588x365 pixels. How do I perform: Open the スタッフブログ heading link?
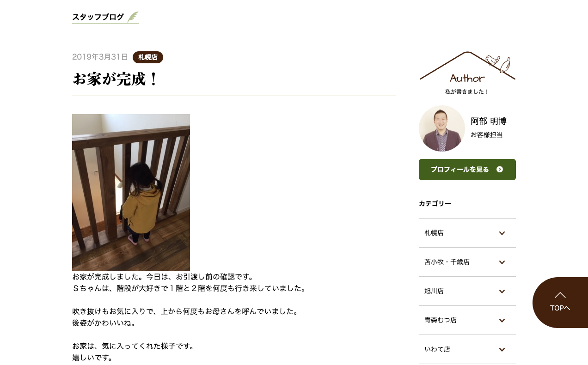98,17
